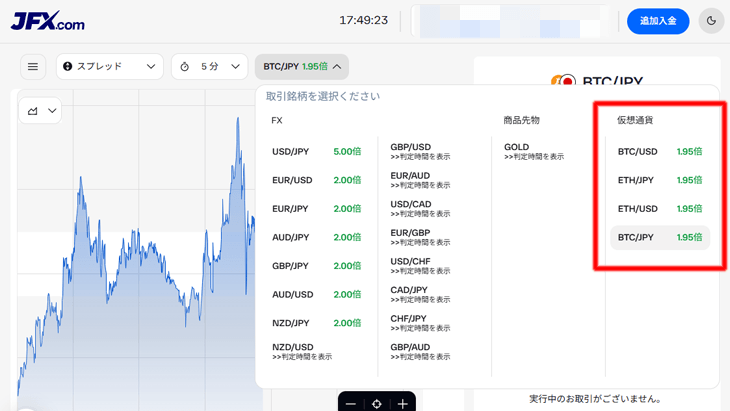
Task: Show judgment times for USD/CAD
Action: 420,214
